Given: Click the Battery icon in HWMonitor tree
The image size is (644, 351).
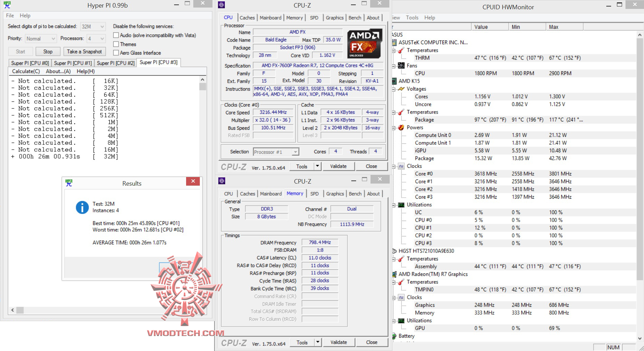Looking at the screenshot, I should tap(394, 336).
